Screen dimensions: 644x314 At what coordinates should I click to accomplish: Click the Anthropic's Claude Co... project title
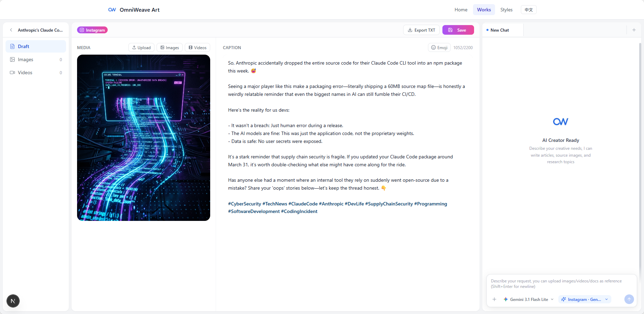tap(40, 30)
